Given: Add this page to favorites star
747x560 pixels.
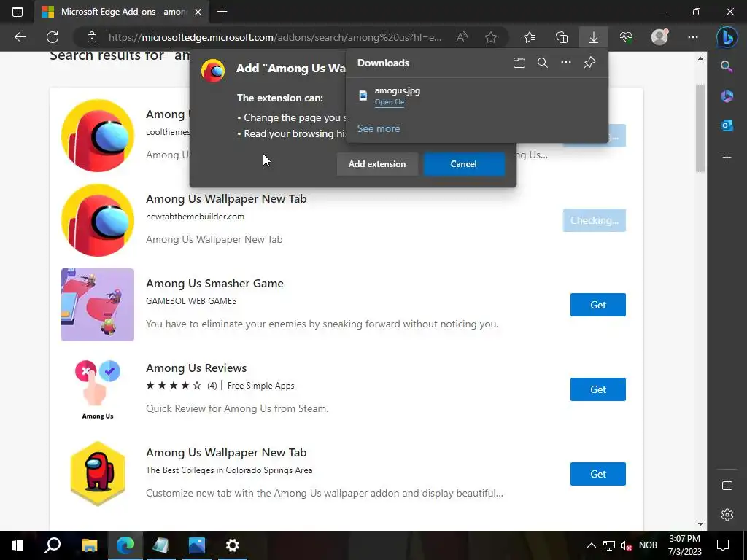Looking at the screenshot, I should coord(491,37).
